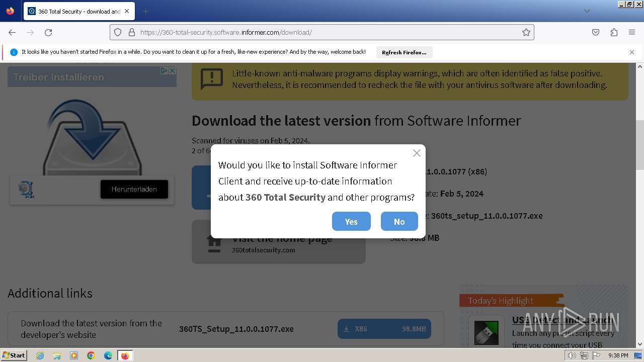Click Yes in the install dialog
This screenshot has height=362, width=644.
click(351, 222)
